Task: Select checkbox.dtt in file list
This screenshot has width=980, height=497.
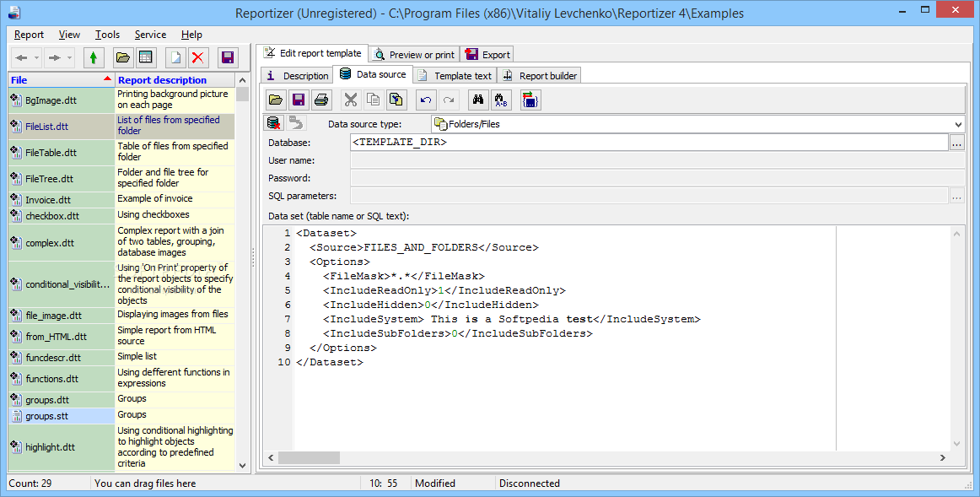Action: pyautogui.click(x=62, y=216)
